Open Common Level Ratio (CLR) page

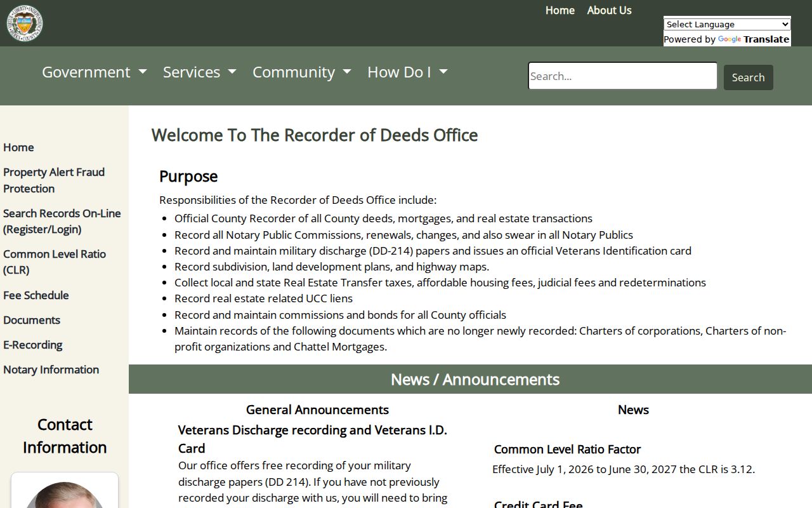pyautogui.click(x=55, y=262)
